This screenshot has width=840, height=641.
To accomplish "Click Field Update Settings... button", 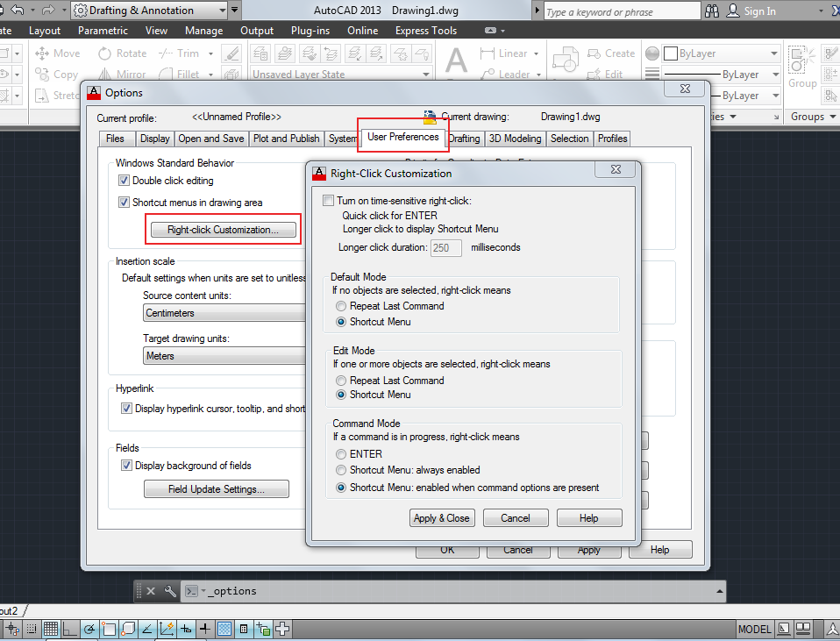I will coord(216,488).
